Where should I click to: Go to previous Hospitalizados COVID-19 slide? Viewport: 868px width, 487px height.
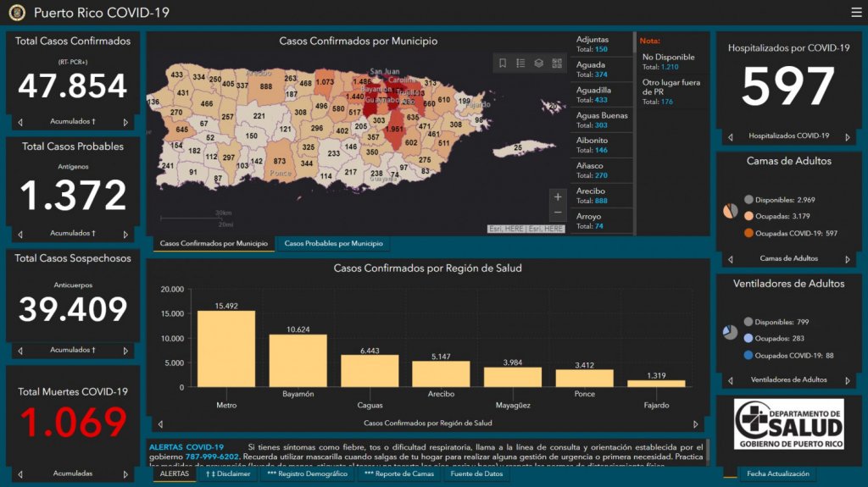coord(730,136)
